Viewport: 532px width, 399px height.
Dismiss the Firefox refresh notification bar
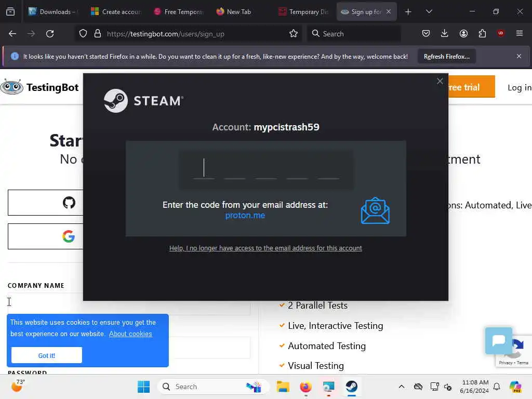pos(519,56)
